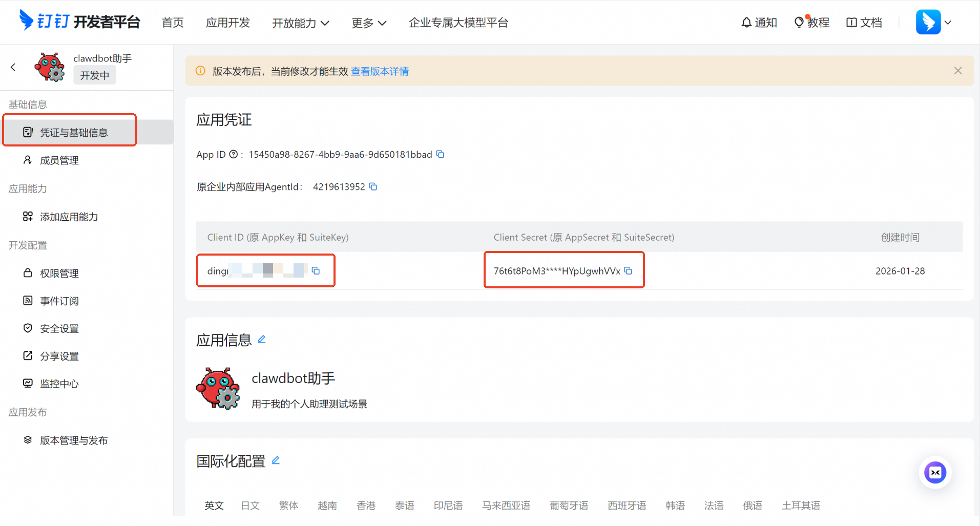This screenshot has width=980, height=526.
Task: Click the Client Secret value 76t6t8PoM3****HYpUgwhVVx
Action: 557,271
